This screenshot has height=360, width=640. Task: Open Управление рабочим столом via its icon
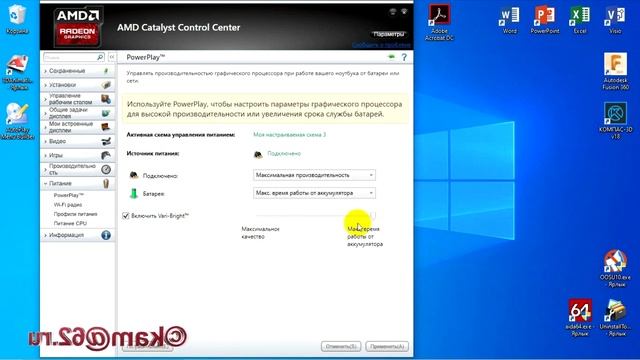[x=106, y=99]
